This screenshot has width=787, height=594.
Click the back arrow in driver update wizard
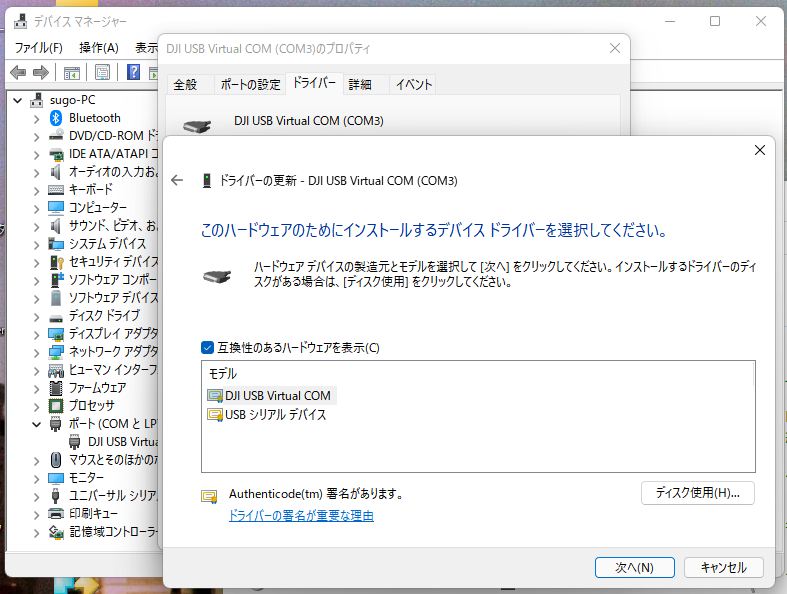[x=177, y=180]
